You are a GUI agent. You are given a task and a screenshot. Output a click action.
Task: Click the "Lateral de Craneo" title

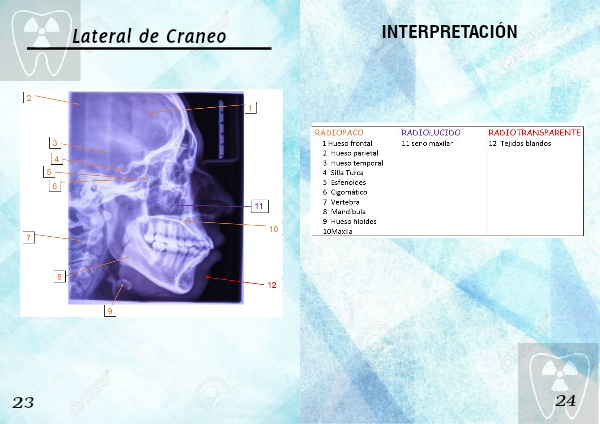coord(149,37)
